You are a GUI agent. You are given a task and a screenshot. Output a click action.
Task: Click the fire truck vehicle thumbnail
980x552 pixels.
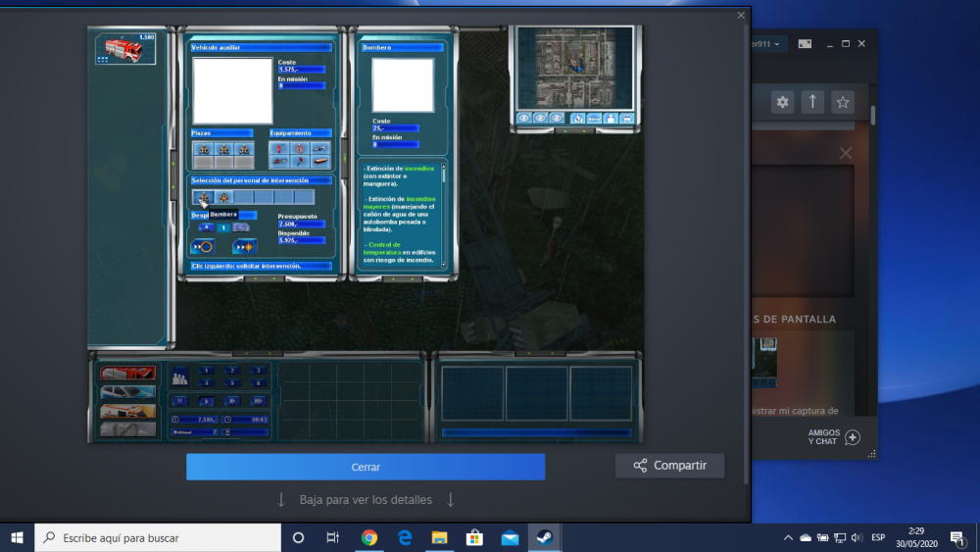[x=125, y=49]
